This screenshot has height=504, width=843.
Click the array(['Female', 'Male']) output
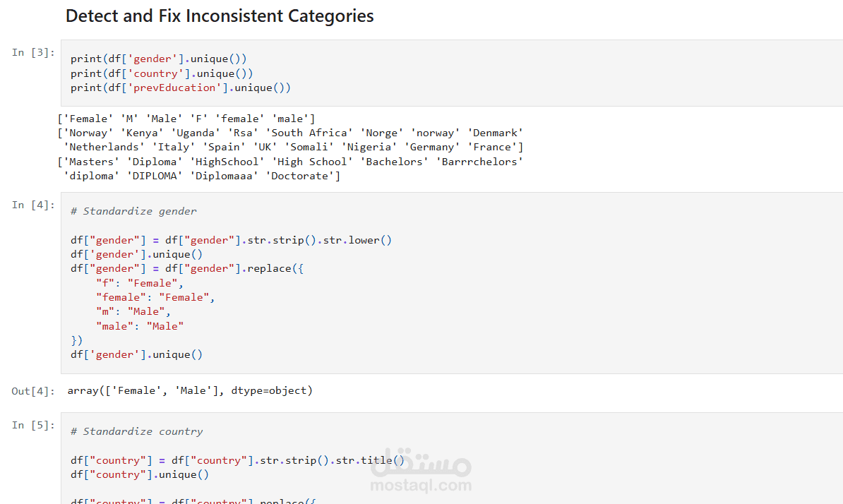pos(190,390)
